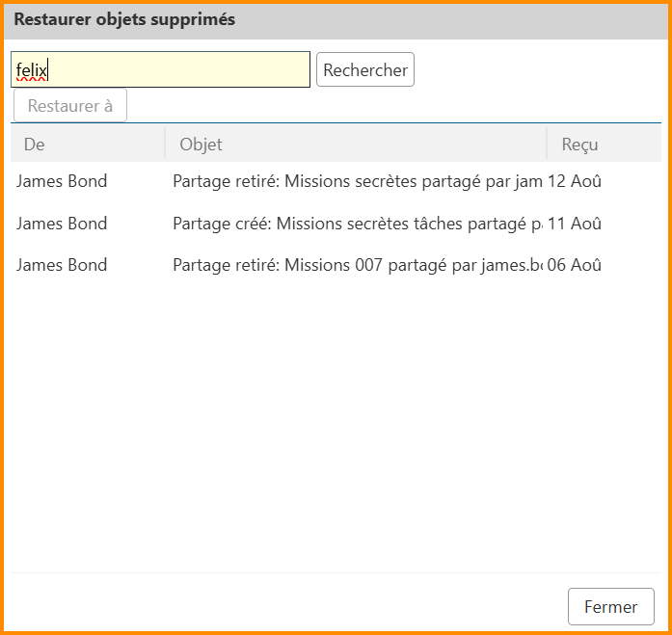The width and height of the screenshot is (672, 635).
Task: Close the dialog with the Fermer button
Action: [x=610, y=607]
